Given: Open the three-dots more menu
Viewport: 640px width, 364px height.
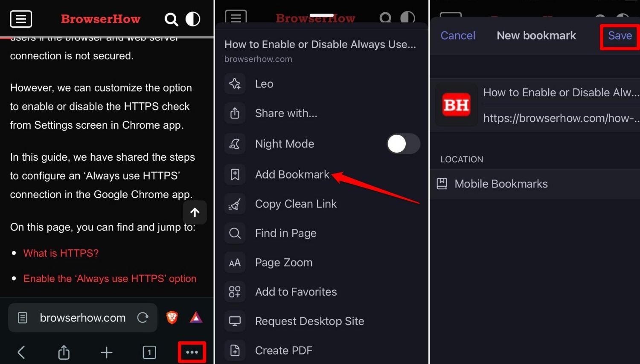Looking at the screenshot, I should 192,352.
